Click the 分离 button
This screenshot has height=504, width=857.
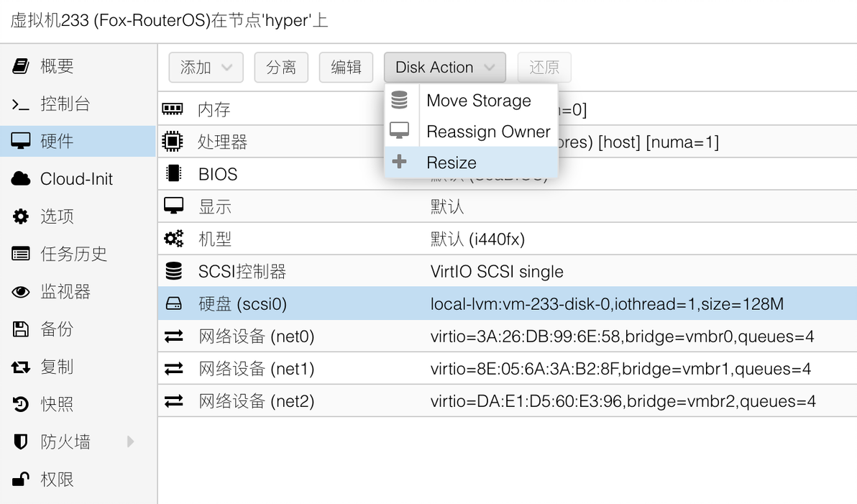(x=281, y=68)
